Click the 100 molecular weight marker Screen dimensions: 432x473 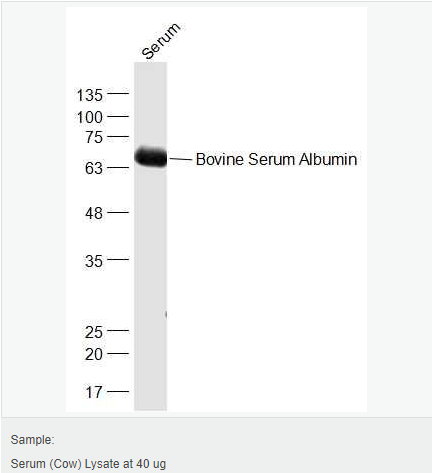pos(89,117)
